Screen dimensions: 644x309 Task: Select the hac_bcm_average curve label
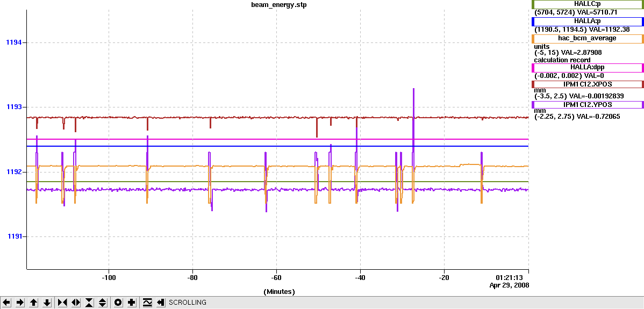pos(588,39)
